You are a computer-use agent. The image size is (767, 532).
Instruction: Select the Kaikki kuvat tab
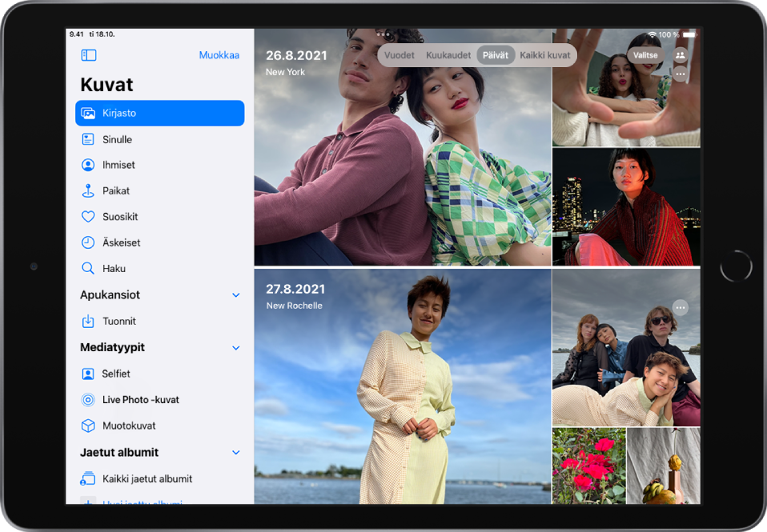pos(545,55)
